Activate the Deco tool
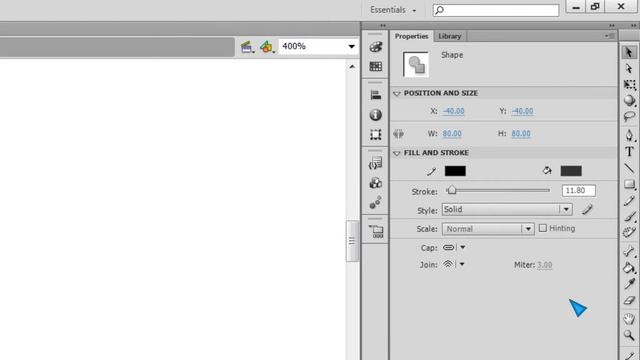640x360 pixels. [629, 232]
